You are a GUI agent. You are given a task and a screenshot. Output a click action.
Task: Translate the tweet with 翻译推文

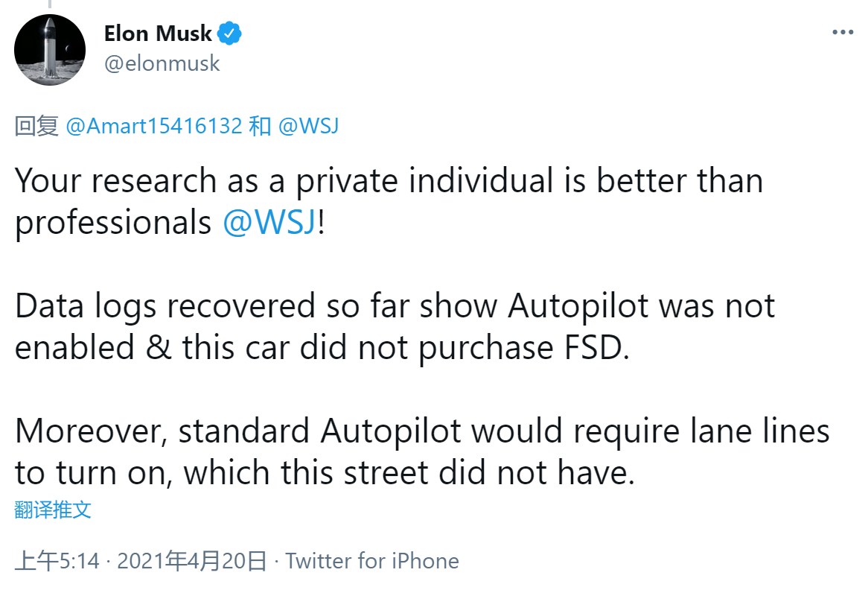click(x=53, y=510)
